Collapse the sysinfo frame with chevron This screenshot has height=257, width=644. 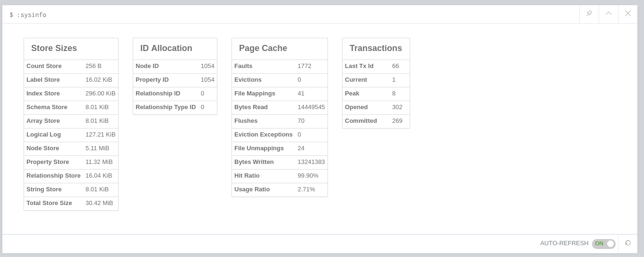[609, 14]
